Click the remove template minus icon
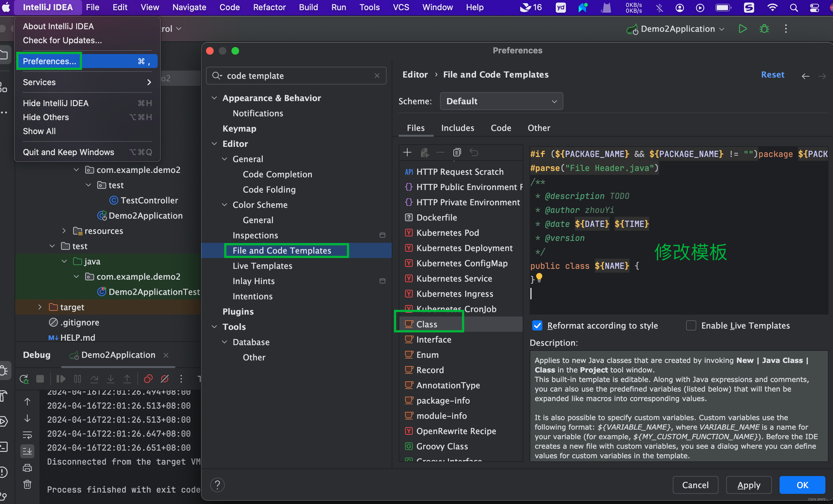The width and height of the screenshot is (833, 504). coord(440,153)
